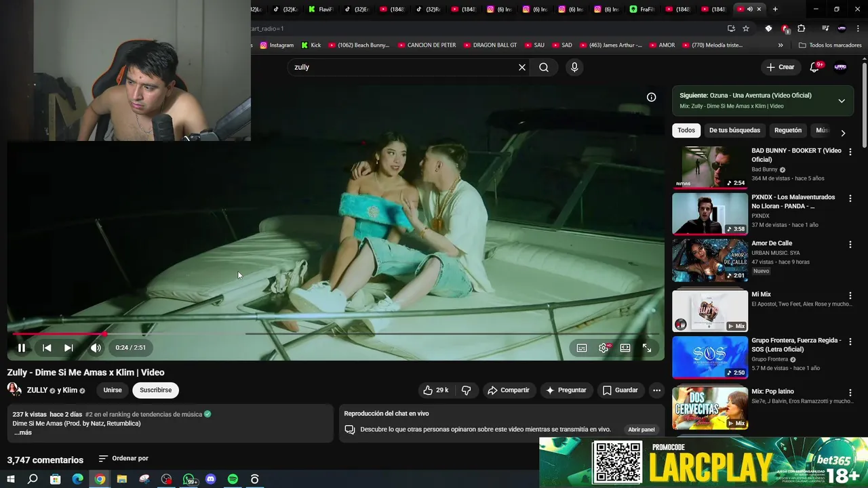
Task: Open options for BAD BUNNY - BOOKER T
Action: 850,152
